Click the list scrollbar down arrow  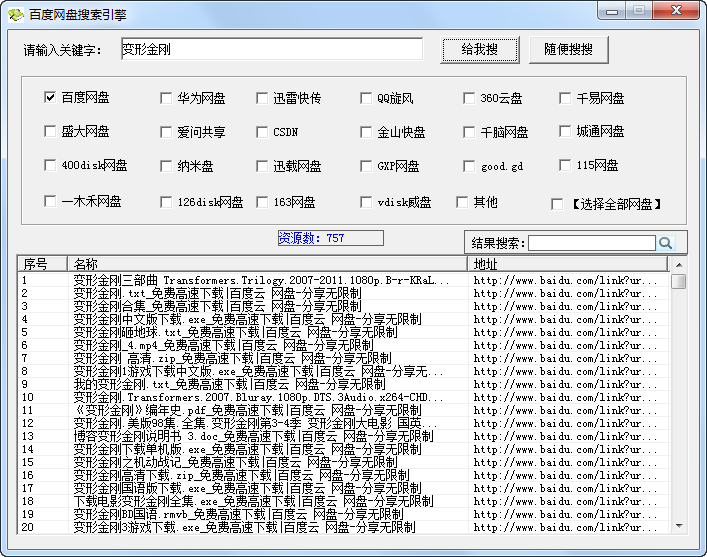tap(679, 526)
